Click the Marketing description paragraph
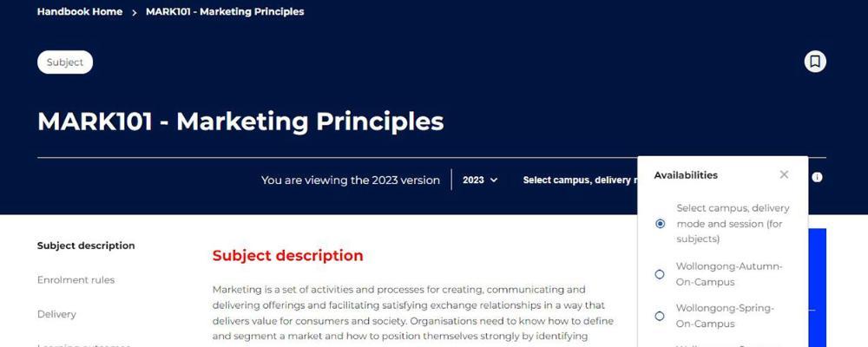 412,312
